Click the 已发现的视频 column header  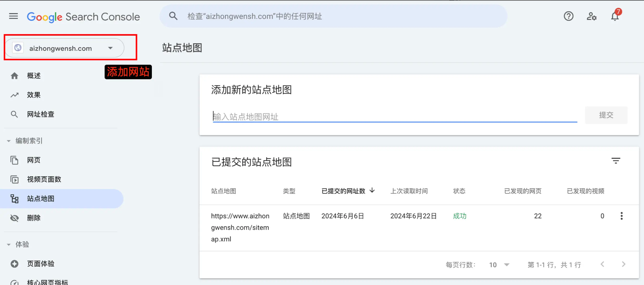[586, 191]
